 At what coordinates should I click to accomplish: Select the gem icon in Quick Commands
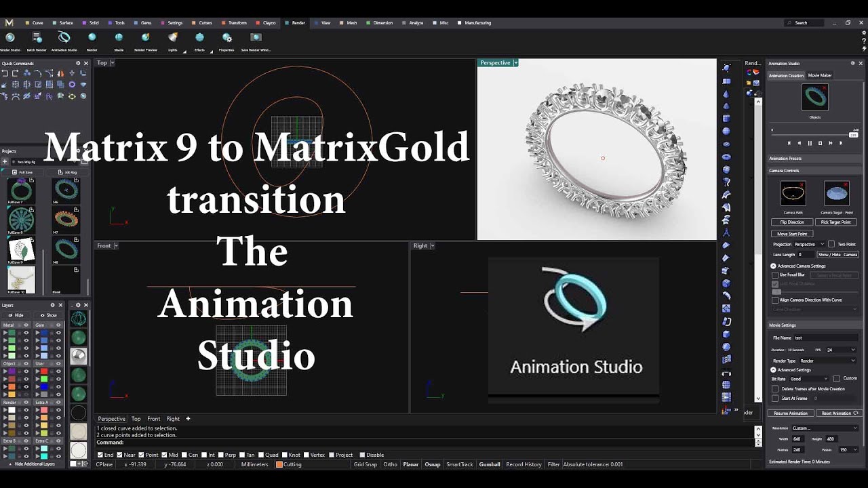click(x=83, y=85)
